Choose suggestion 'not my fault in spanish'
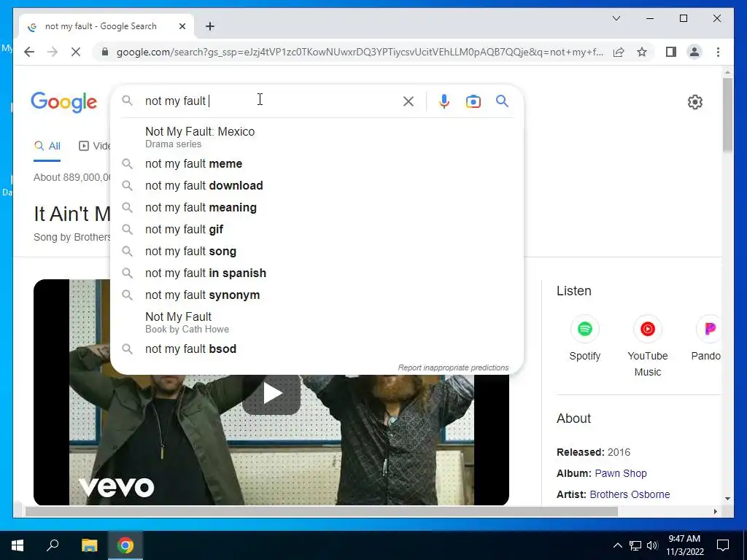This screenshot has height=560, width=747. [x=317, y=273]
